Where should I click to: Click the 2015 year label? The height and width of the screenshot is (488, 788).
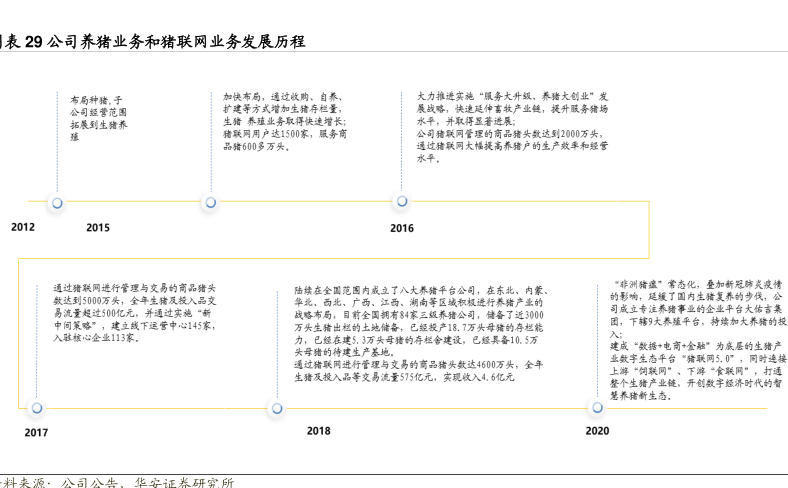coord(98,228)
